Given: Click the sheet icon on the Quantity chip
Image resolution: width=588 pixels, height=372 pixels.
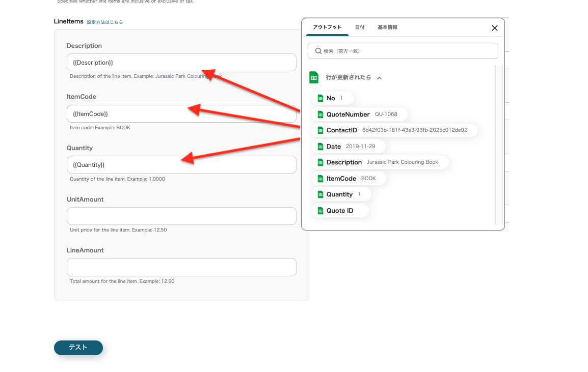Looking at the screenshot, I should tap(320, 194).
